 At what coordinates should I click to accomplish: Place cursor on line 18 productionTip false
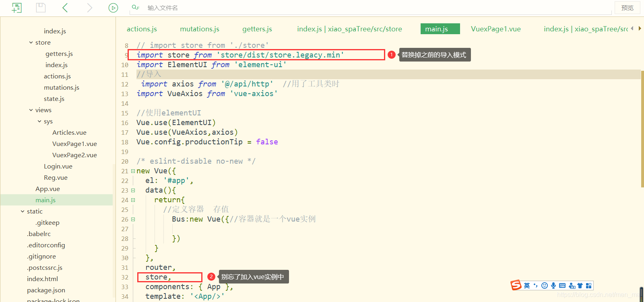pyautogui.click(x=207, y=142)
